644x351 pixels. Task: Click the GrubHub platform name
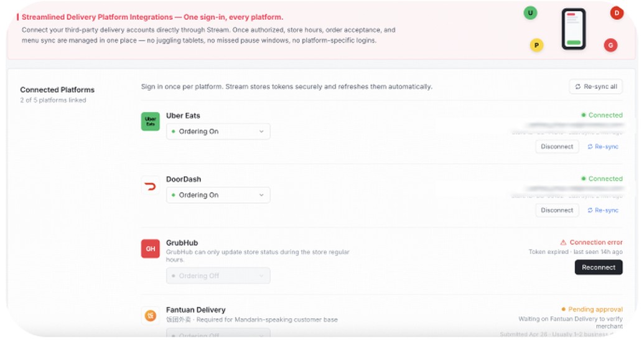coord(182,243)
